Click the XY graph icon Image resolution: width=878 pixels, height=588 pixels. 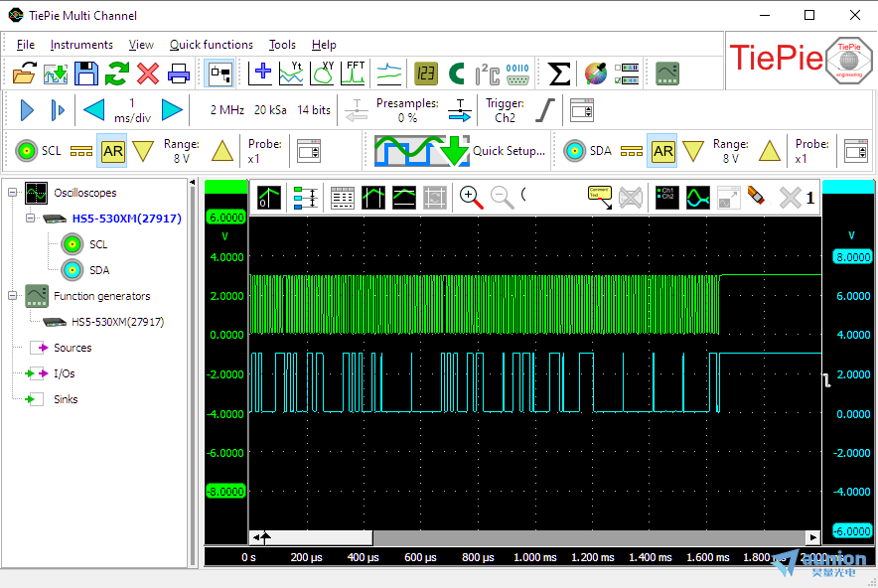pyautogui.click(x=323, y=73)
